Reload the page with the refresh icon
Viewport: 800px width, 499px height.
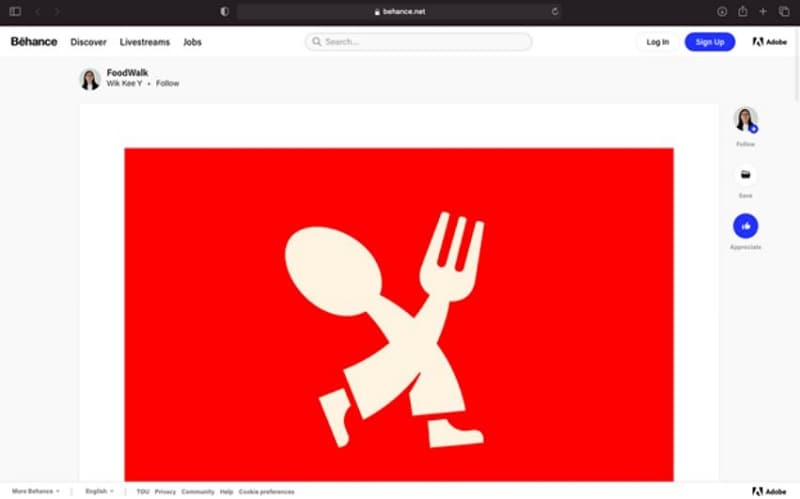(x=555, y=11)
